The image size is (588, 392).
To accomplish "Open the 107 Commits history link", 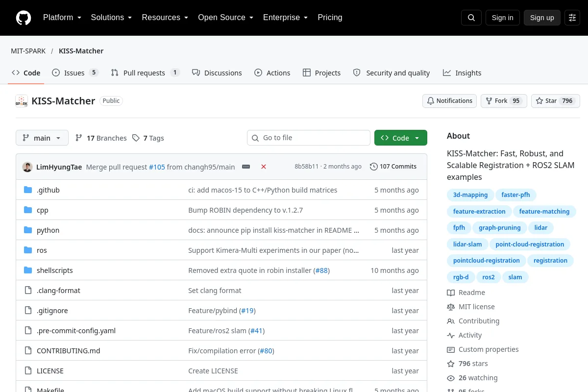I will [x=393, y=167].
